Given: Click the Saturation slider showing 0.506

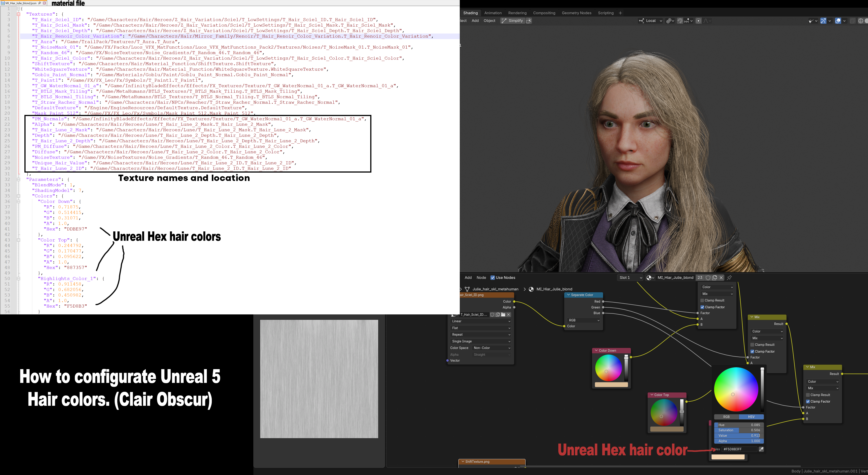Looking at the screenshot, I should tap(739, 430).
